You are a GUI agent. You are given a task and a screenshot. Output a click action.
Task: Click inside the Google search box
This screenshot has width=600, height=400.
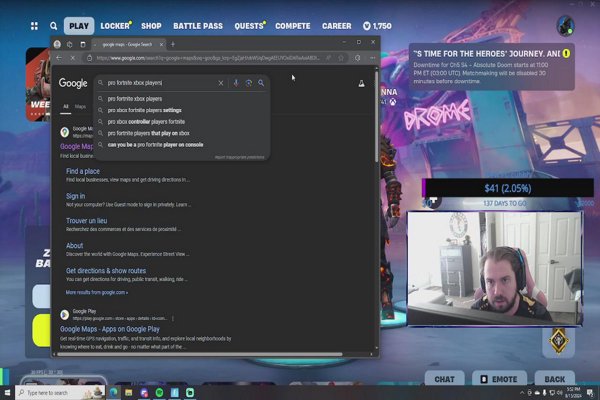[x=161, y=83]
